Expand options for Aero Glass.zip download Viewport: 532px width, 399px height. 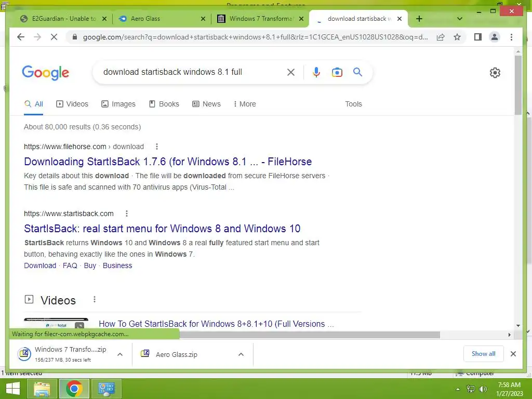(x=241, y=354)
